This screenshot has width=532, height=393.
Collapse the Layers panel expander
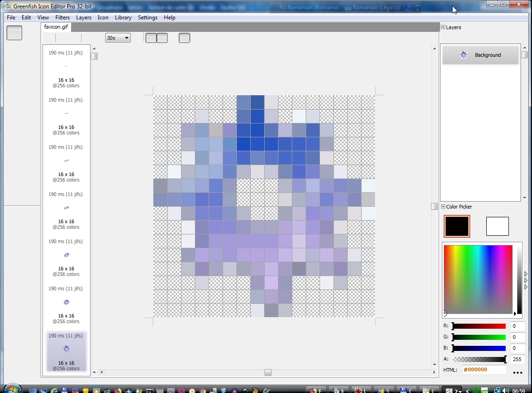[x=443, y=27]
